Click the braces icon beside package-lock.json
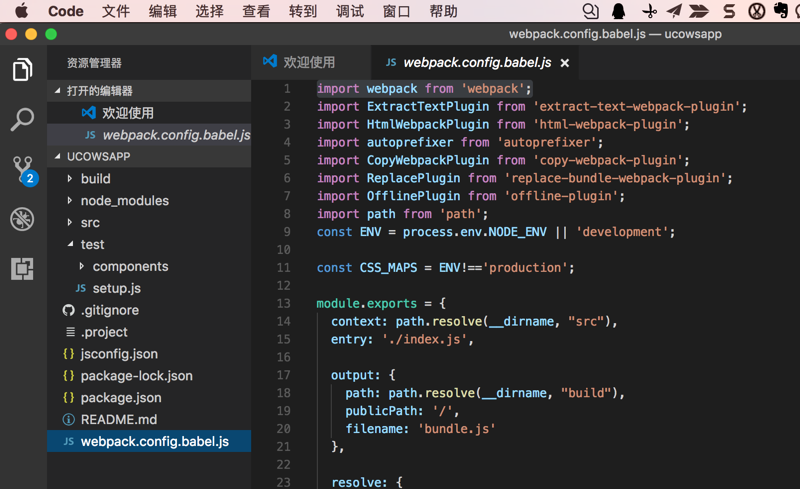This screenshot has height=489, width=800. [x=68, y=376]
